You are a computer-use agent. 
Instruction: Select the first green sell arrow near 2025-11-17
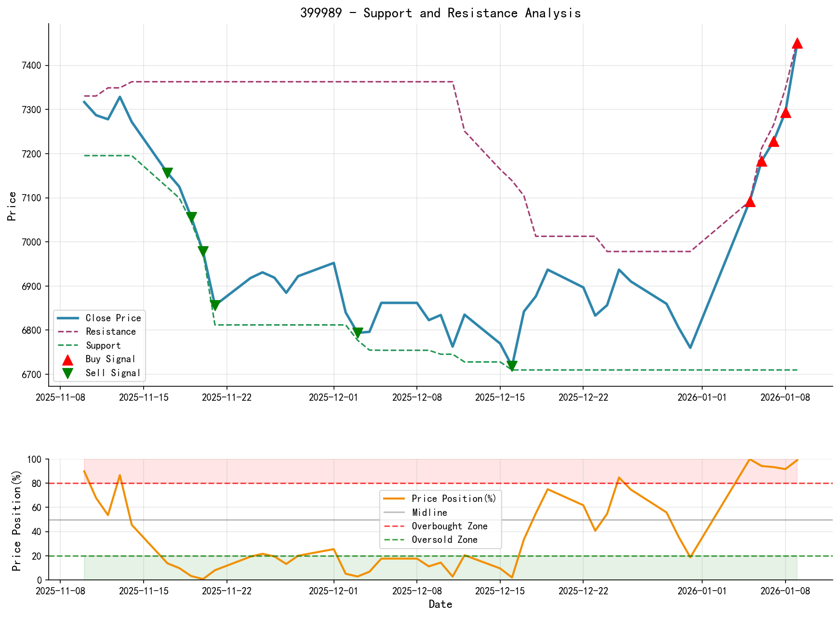(167, 171)
